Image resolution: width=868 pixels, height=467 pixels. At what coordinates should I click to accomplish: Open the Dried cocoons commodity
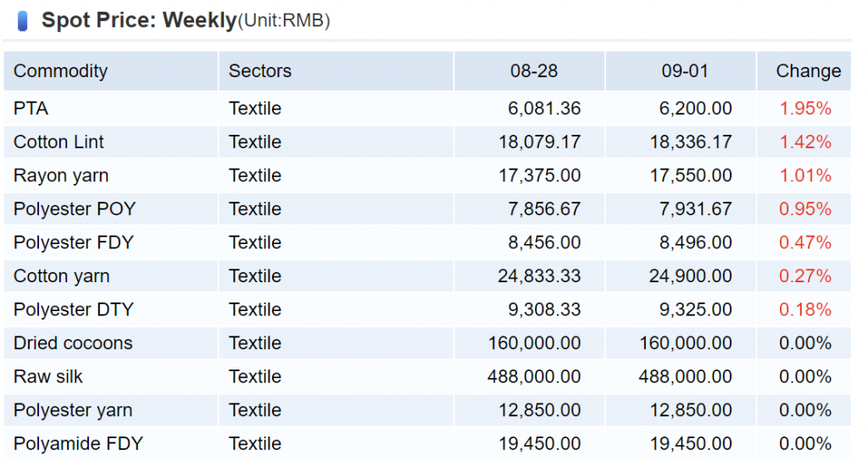point(73,343)
